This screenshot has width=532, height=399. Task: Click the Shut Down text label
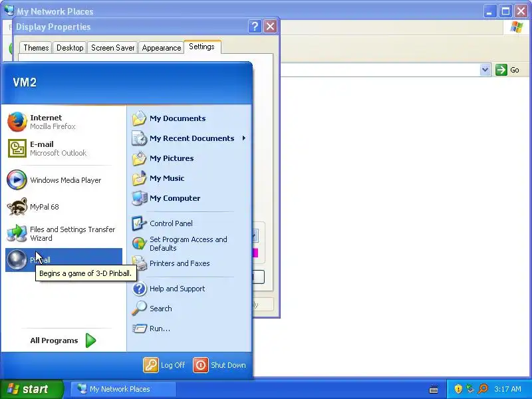(x=228, y=365)
